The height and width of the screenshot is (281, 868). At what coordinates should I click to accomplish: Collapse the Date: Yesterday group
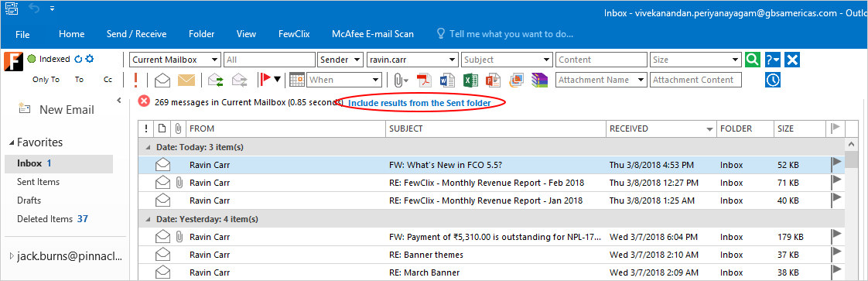coord(147,220)
